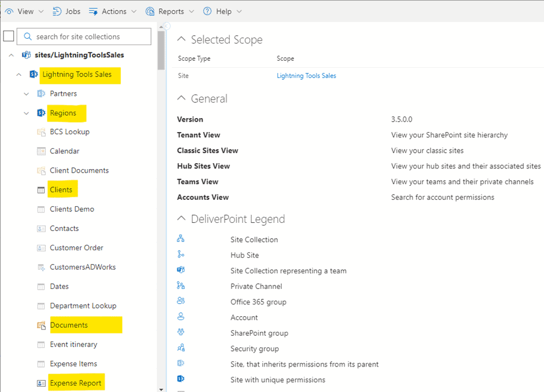The height and width of the screenshot is (392, 544).
Task: Click the Teams icon beside sites/LightningToolsSales
Action: tap(26, 55)
